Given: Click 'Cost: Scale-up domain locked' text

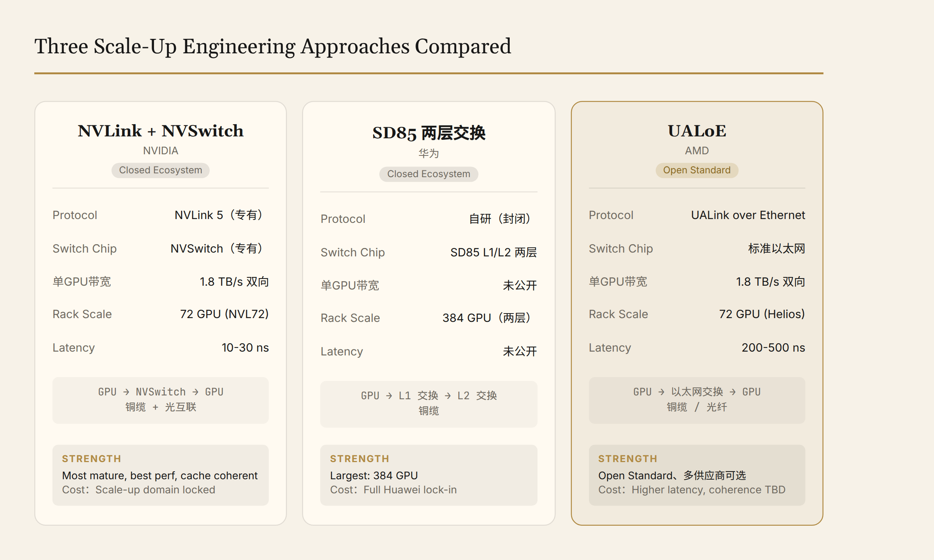Looking at the screenshot, I should pos(139,490).
